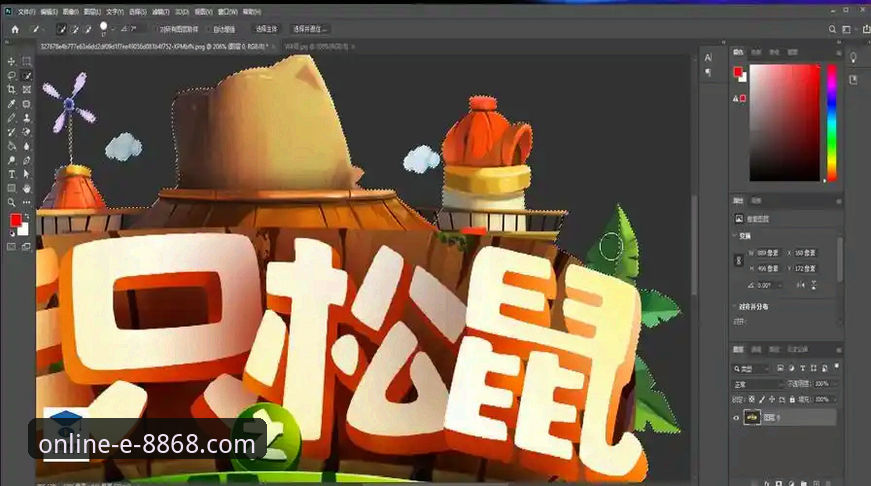
Task: Toggle lock transparent pixels
Action: [752, 399]
